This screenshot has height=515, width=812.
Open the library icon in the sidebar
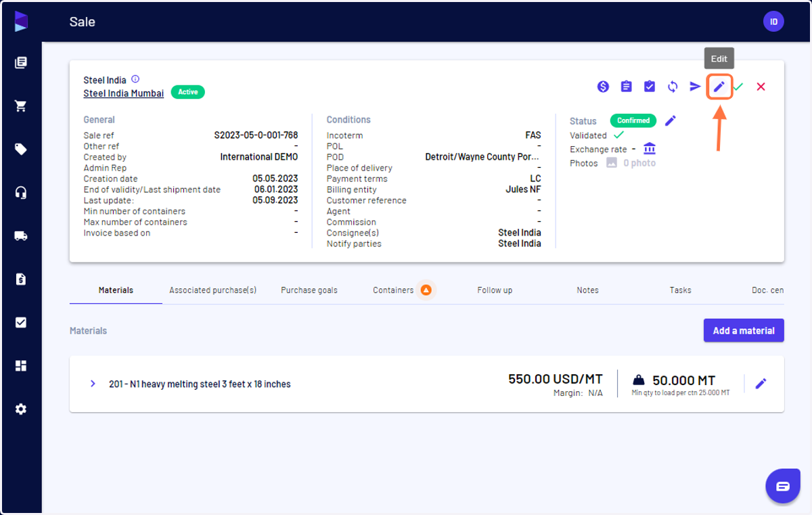click(x=21, y=63)
